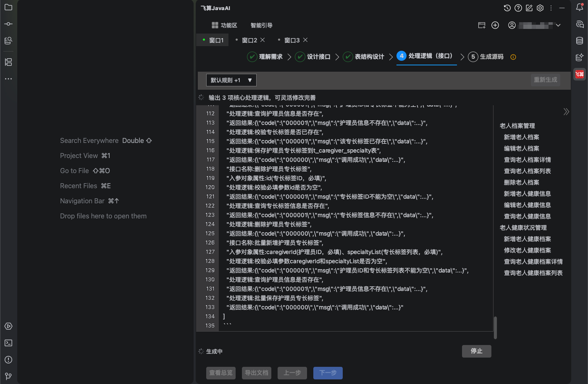Screen dimensions: 588x384
Task: Select the 功能区 tab
Action: [224, 25]
